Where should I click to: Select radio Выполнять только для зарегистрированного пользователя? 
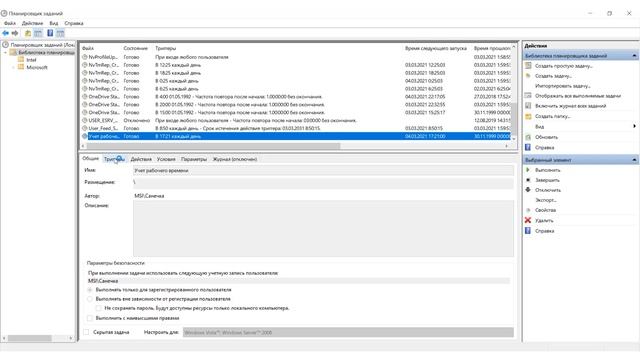[90, 290]
